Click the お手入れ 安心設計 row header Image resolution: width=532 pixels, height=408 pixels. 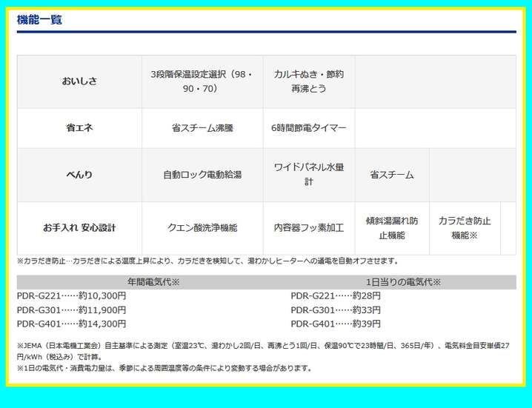coord(79,228)
